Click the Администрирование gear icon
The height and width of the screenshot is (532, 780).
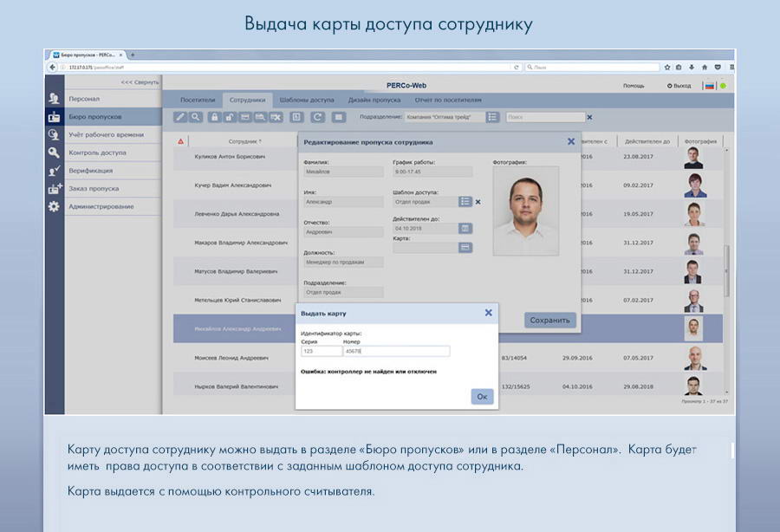click(x=54, y=206)
